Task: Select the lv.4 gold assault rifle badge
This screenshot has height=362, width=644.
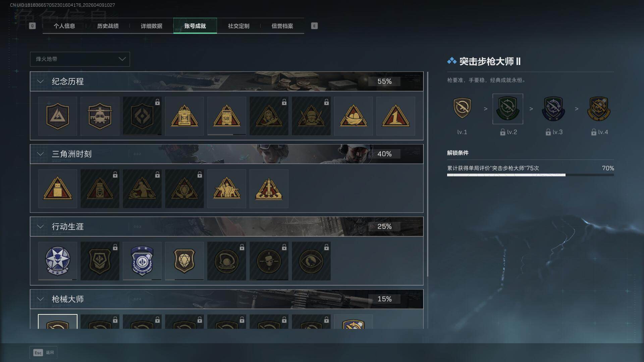Action: (x=599, y=109)
